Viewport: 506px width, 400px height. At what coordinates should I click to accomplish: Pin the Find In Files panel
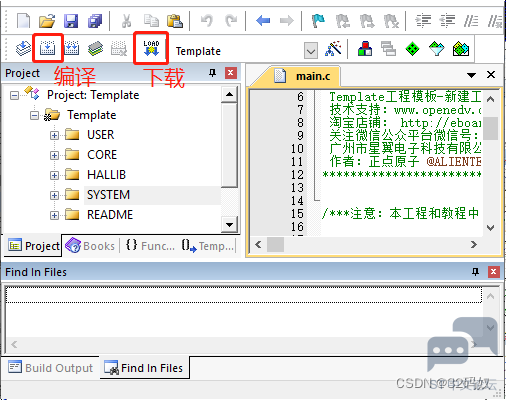tap(475, 272)
